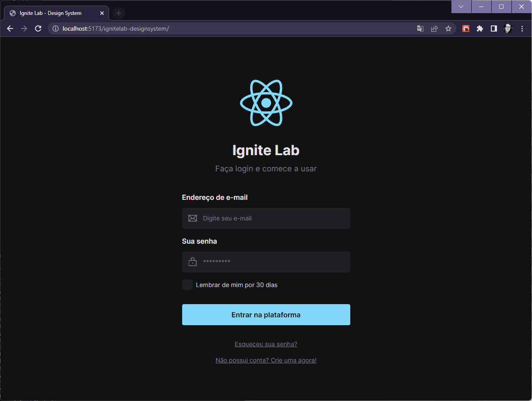Click the 'Endereço de e-mail' label
The image size is (532, 401).
click(x=215, y=198)
